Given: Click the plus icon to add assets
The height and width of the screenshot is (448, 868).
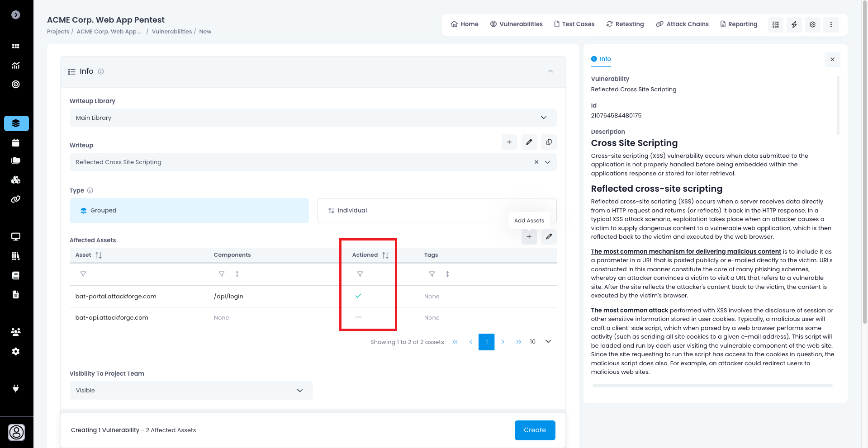Looking at the screenshot, I should pos(529,236).
